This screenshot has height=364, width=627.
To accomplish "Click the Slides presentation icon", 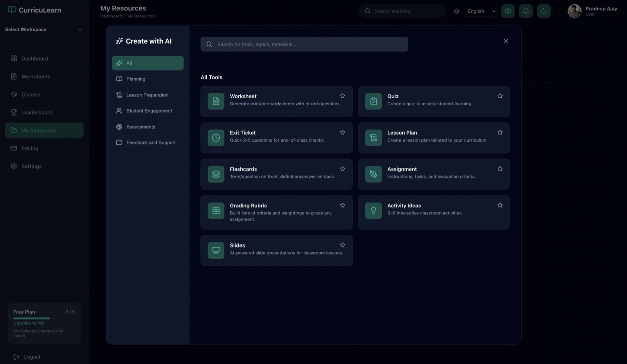I will pos(216,250).
